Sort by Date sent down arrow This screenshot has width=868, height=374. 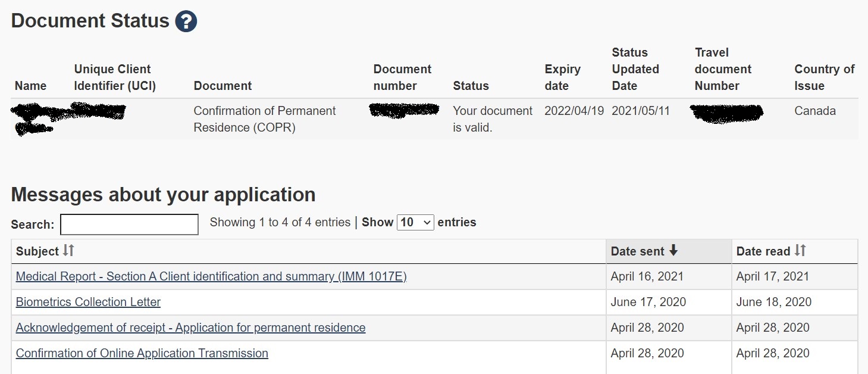coord(673,251)
